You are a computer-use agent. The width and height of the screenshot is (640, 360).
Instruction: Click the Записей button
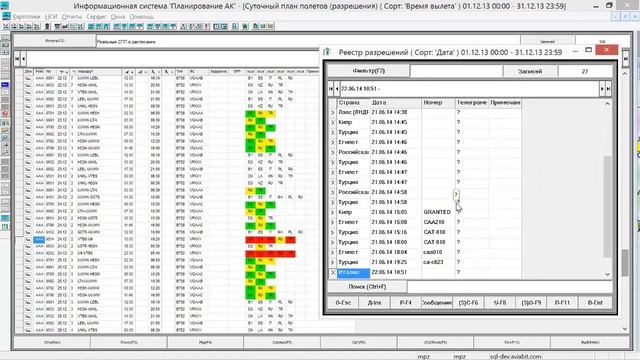pos(530,71)
